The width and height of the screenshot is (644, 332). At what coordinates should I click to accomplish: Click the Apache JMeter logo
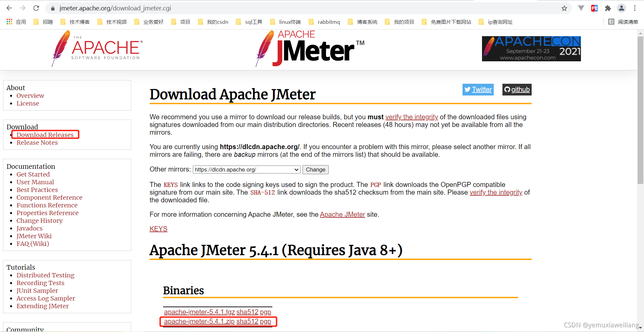tap(310, 49)
